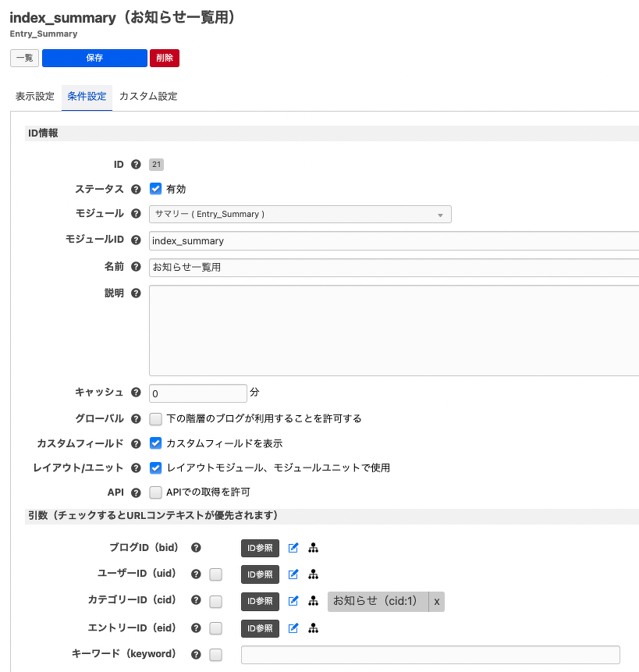639x672 pixels.
Task: Uncheck the 有効 status checkbox
Action: coord(155,189)
